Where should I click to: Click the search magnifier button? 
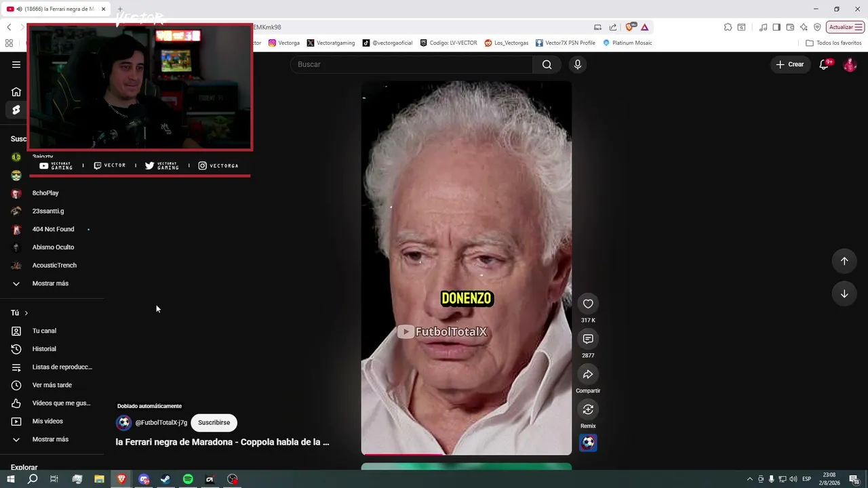tap(547, 64)
